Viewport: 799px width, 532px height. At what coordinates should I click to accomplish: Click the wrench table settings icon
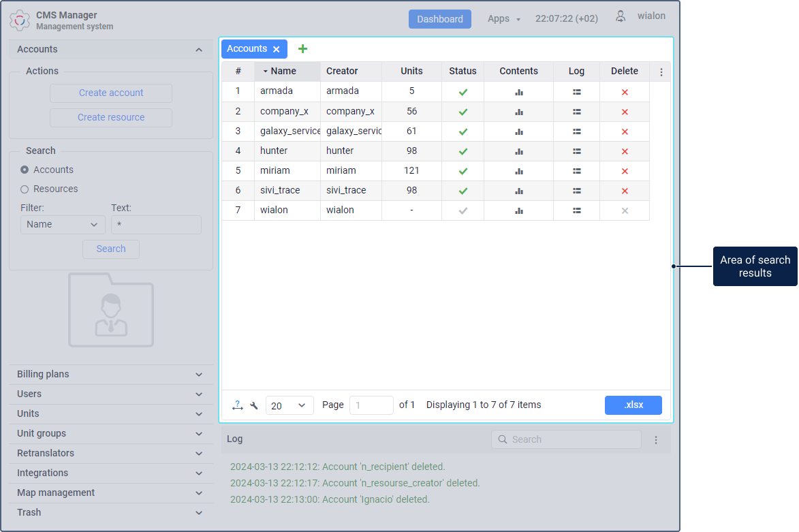tap(254, 405)
